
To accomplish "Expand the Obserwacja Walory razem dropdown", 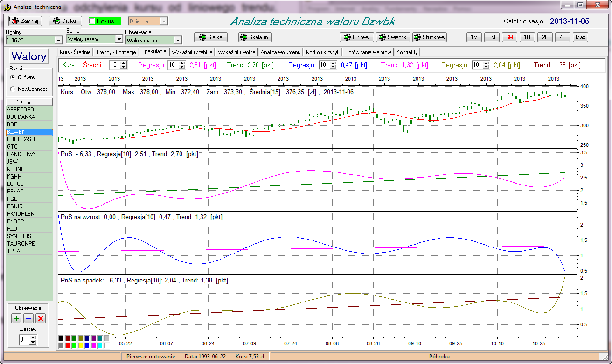I will click(177, 40).
